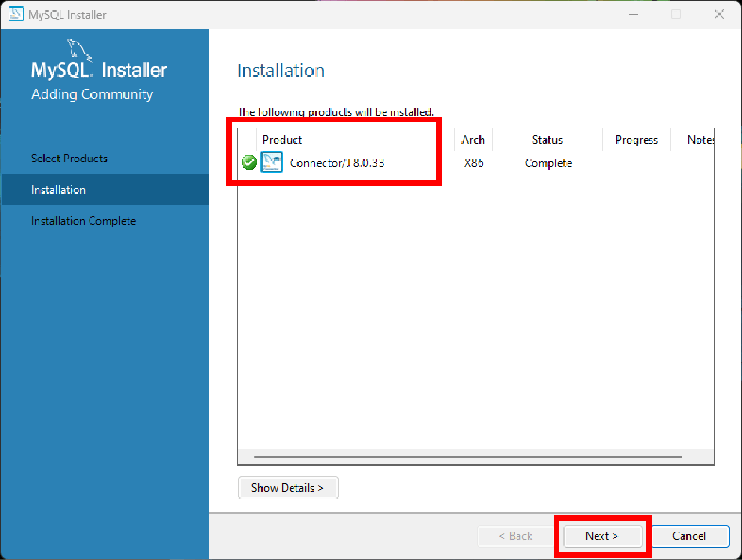Click the Progress column header
This screenshot has height=560, width=742.
point(636,140)
